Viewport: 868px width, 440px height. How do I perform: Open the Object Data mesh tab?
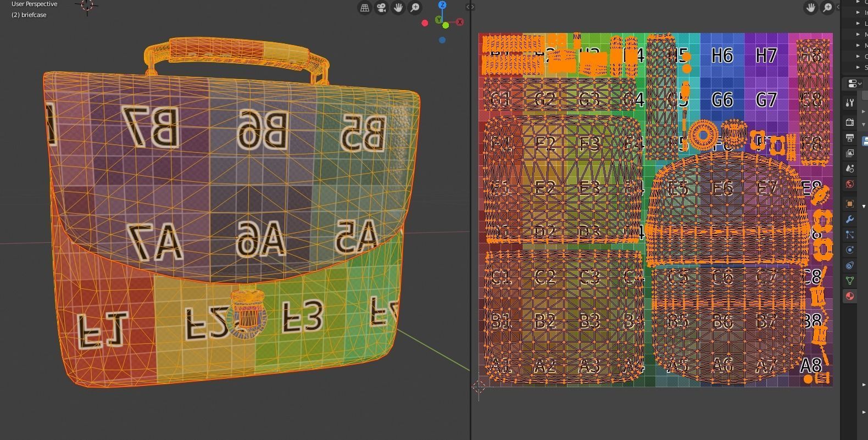tap(850, 281)
